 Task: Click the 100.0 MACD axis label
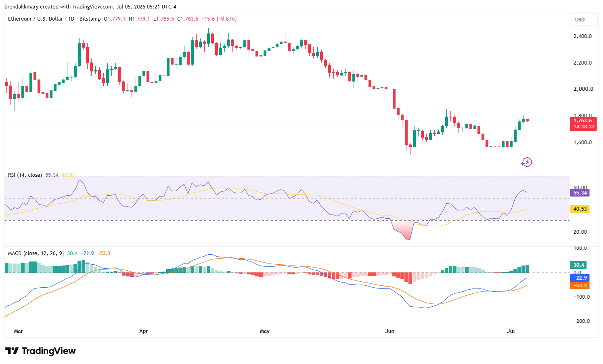tap(580, 248)
